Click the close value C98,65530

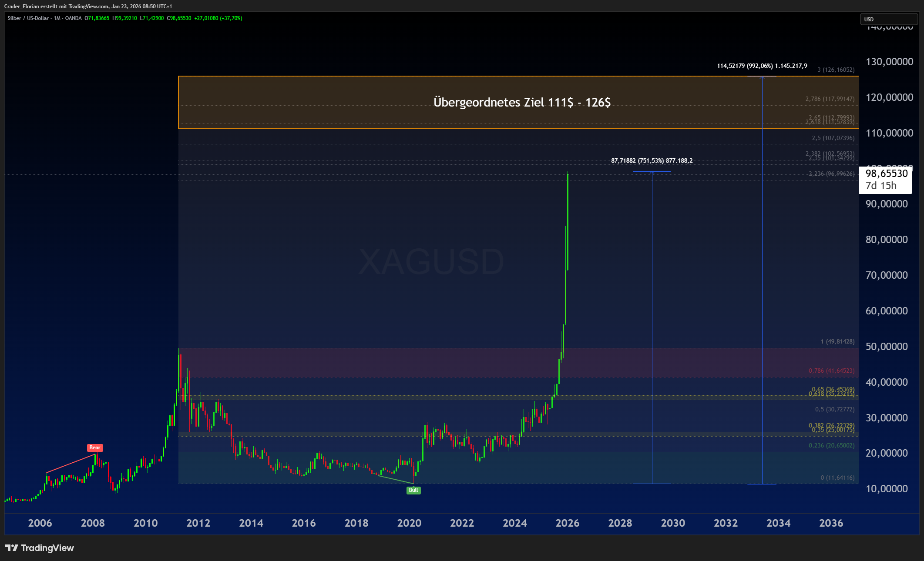(179, 18)
